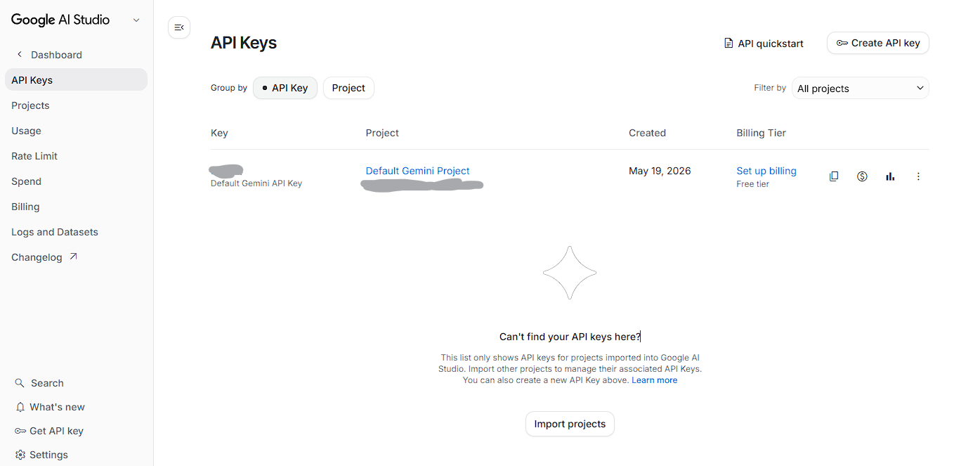This screenshot has width=980, height=466.
Task: Open the three-dot more options menu
Action: (918, 176)
